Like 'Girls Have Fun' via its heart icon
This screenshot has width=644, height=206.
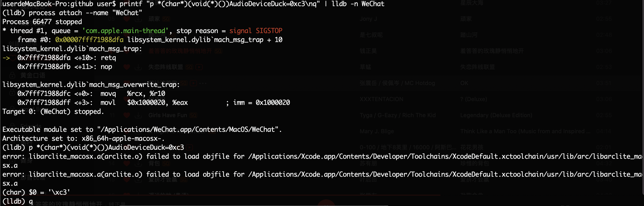click(x=127, y=115)
